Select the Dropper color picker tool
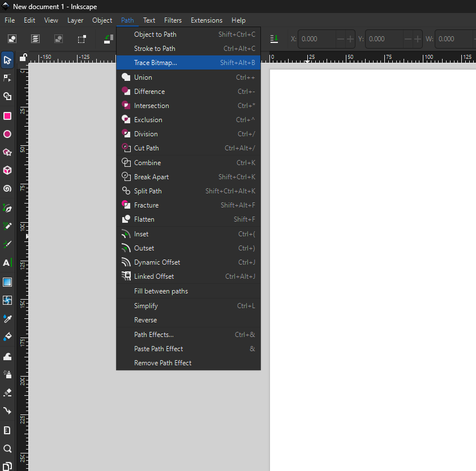The width and height of the screenshot is (476, 471). coord(7,318)
